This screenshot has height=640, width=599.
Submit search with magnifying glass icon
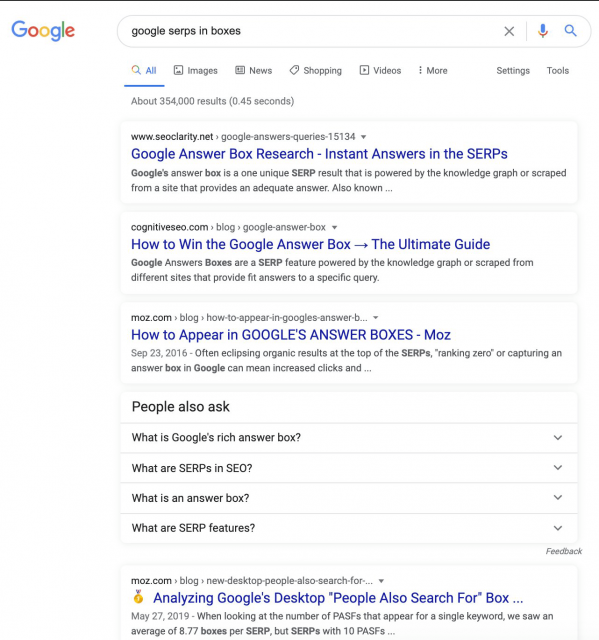(570, 31)
